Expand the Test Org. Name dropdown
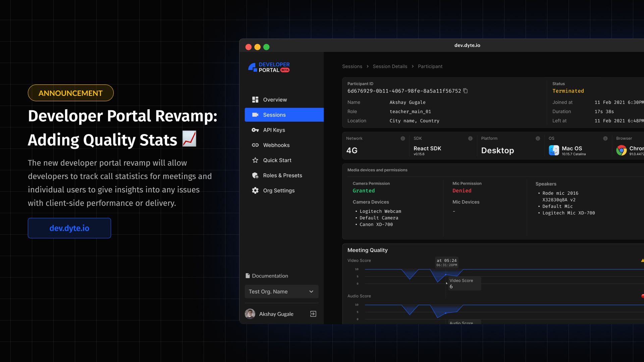The image size is (644, 362). point(281,292)
